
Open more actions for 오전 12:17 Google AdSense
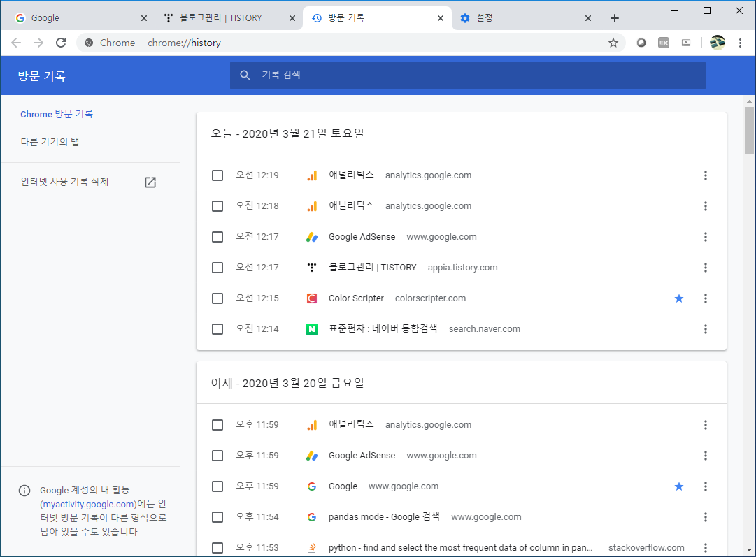coord(706,237)
